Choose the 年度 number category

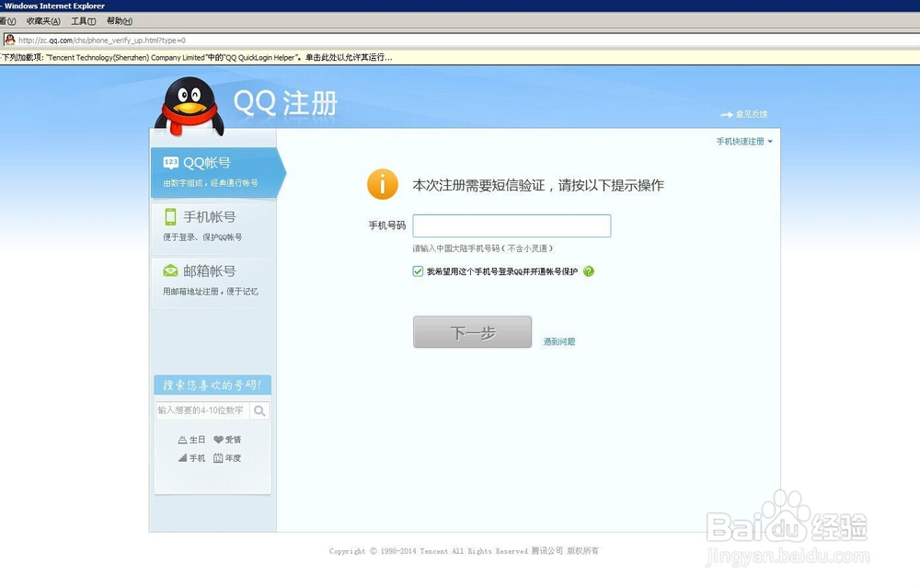click(x=227, y=457)
